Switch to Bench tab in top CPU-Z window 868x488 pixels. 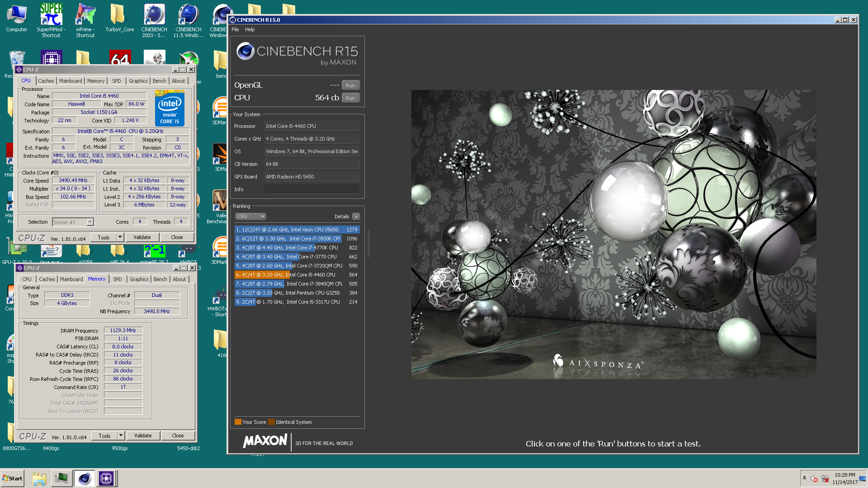pos(159,81)
